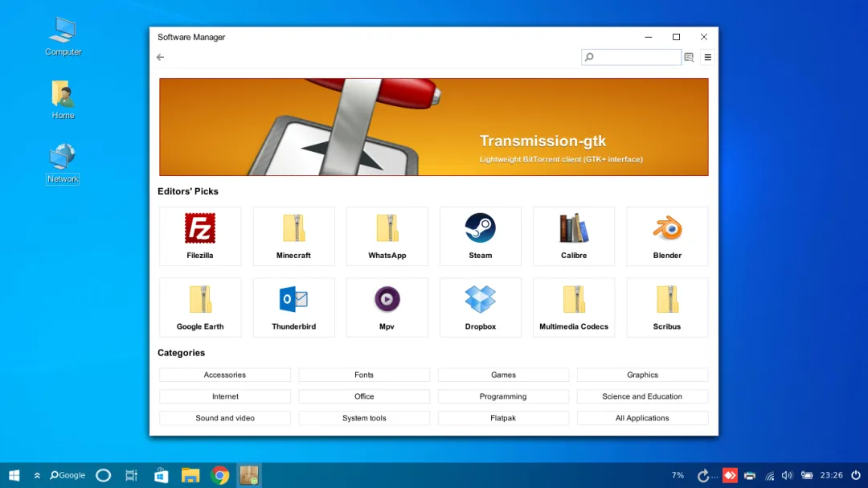Screen dimensions: 868x488
Task: Open the file manager from taskbar
Action: [x=190, y=475]
